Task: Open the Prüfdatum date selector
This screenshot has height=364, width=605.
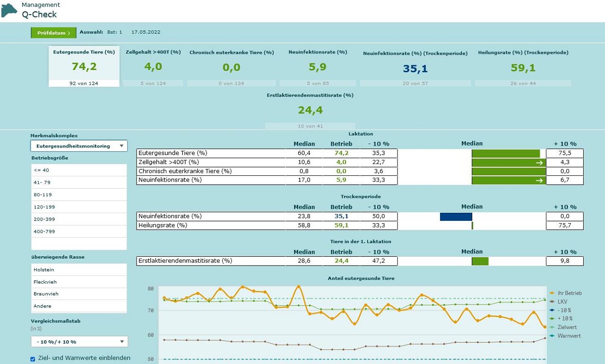Action: point(53,33)
